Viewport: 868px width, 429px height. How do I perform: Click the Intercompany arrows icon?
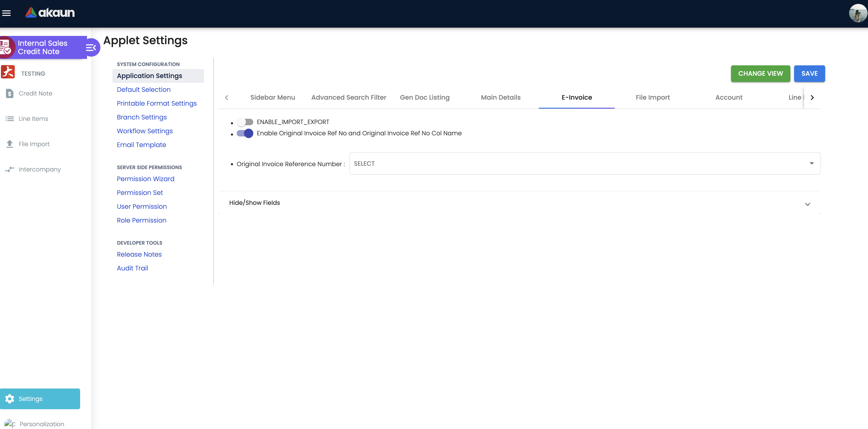(10, 169)
